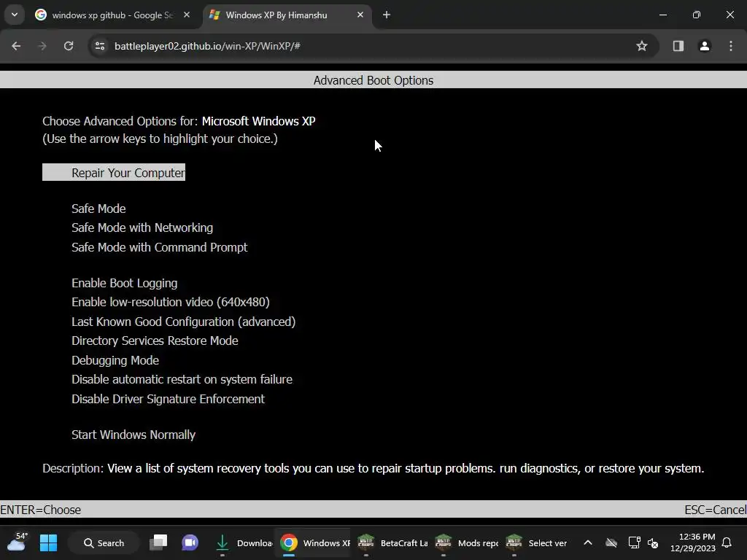Open the chat app on the taskbar
747x560 pixels.
pyautogui.click(x=190, y=542)
